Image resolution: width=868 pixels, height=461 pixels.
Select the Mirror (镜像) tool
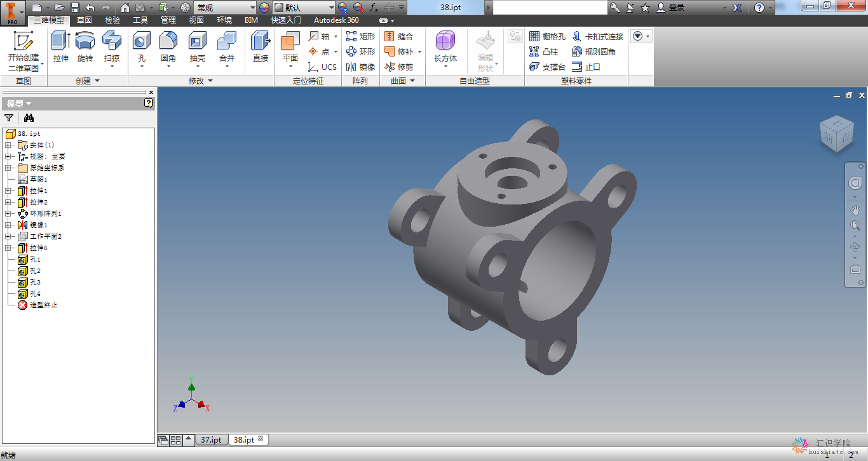tap(360, 67)
